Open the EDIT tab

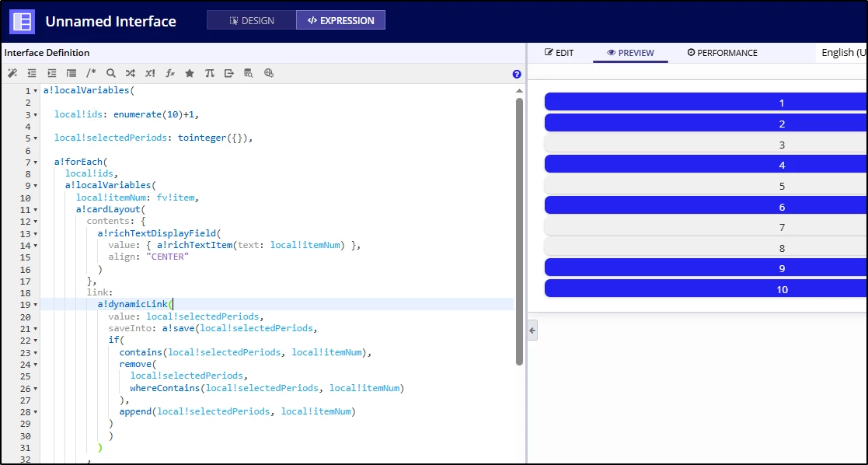559,53
